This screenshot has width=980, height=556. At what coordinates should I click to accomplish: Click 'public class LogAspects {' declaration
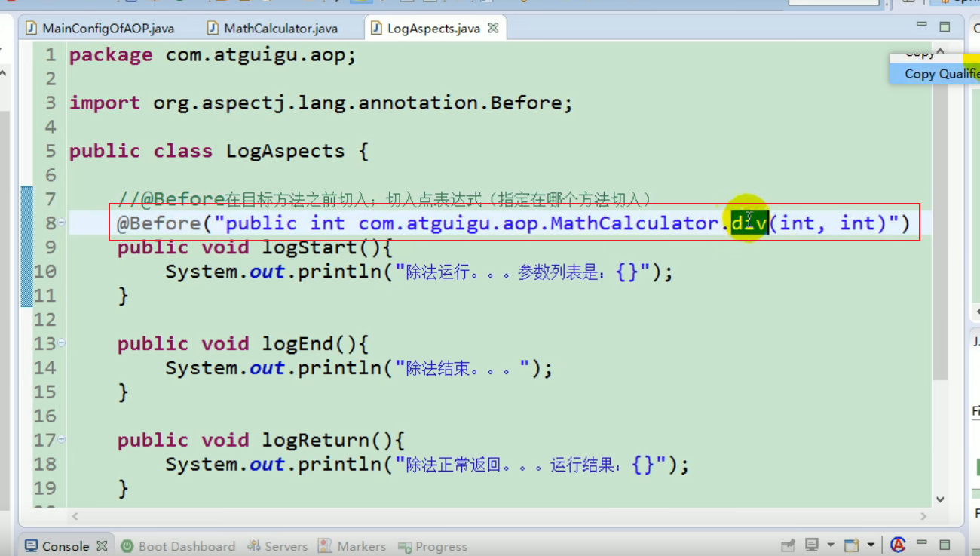pos(219,151)
